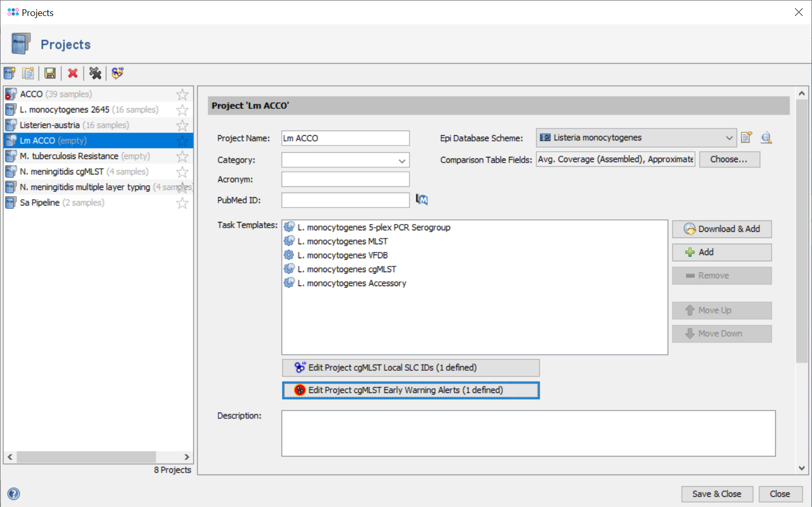Click the red X delete project icon
This screenshot has width=812, height=507.
pos(73,73)
